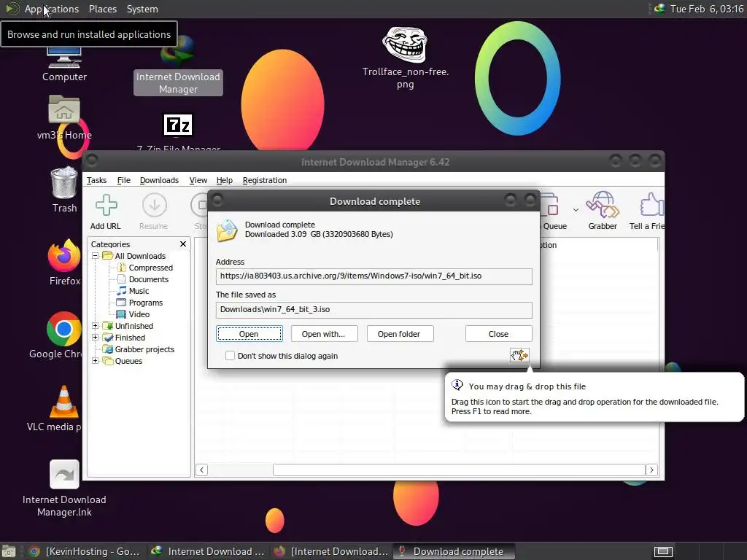Open the Applications menu in top panel
747x560 pixels.
[52, 9]
